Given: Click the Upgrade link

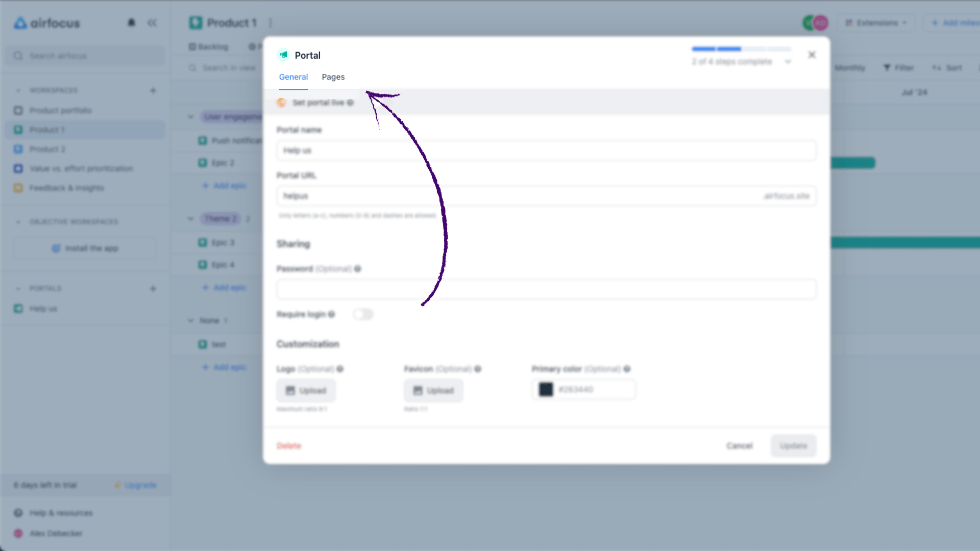Looking at the screenshot, I should pyautogui.click(x=136, y=485).
